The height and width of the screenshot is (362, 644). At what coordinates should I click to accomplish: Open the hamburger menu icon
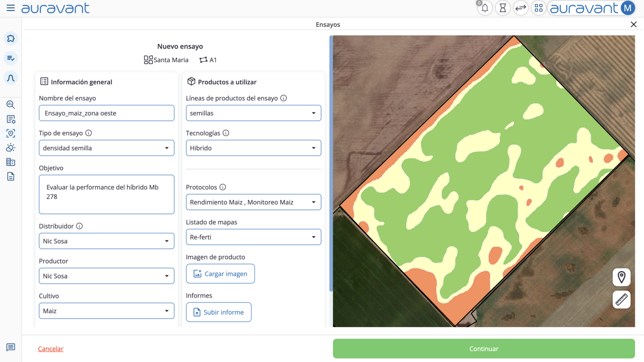[11, 8]
